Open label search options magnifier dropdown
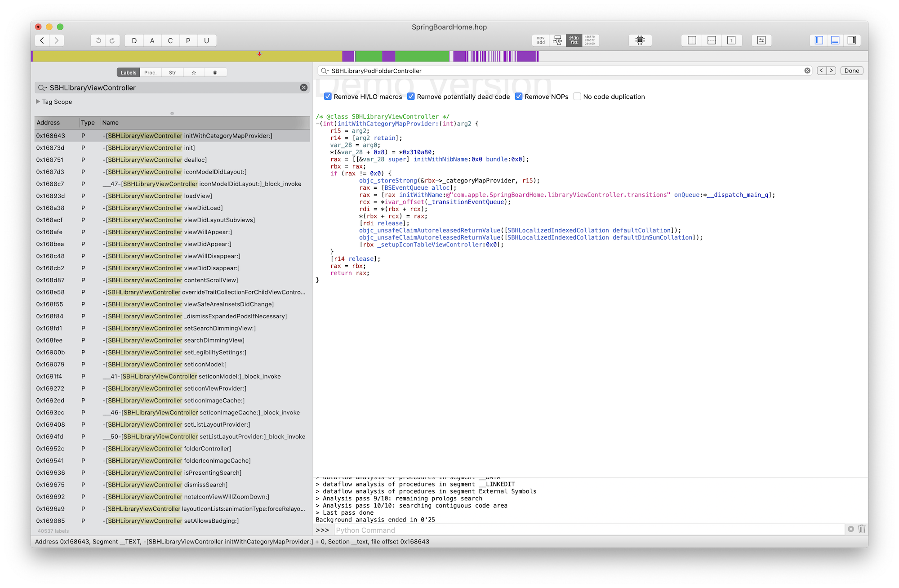 pos(43,88)
